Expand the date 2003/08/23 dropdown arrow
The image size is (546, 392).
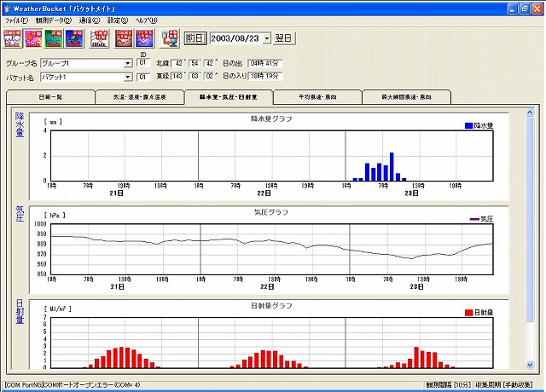[266, 38]
